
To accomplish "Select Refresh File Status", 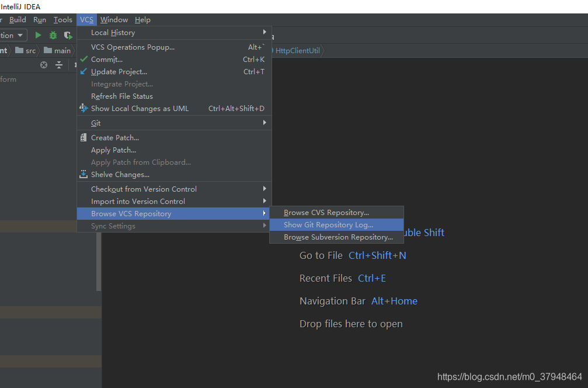I will click(x=174, y=96).
